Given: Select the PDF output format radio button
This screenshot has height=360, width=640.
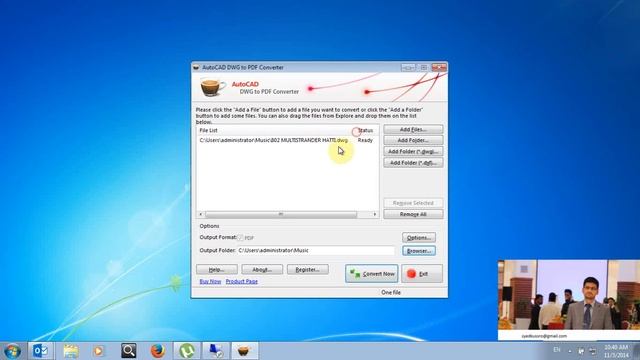Looking at the screenshot, I should click(240, 238).
